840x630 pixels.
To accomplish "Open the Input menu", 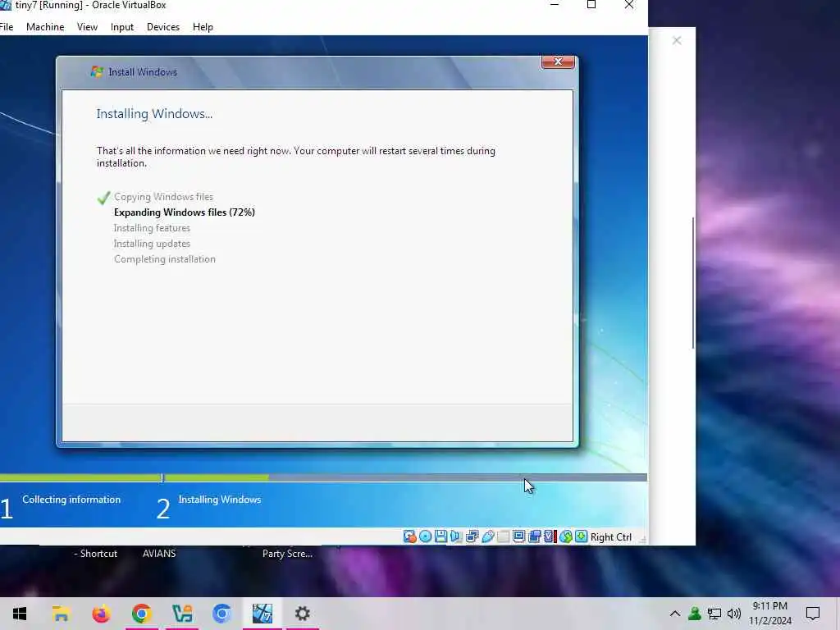I will click(121, 27).
